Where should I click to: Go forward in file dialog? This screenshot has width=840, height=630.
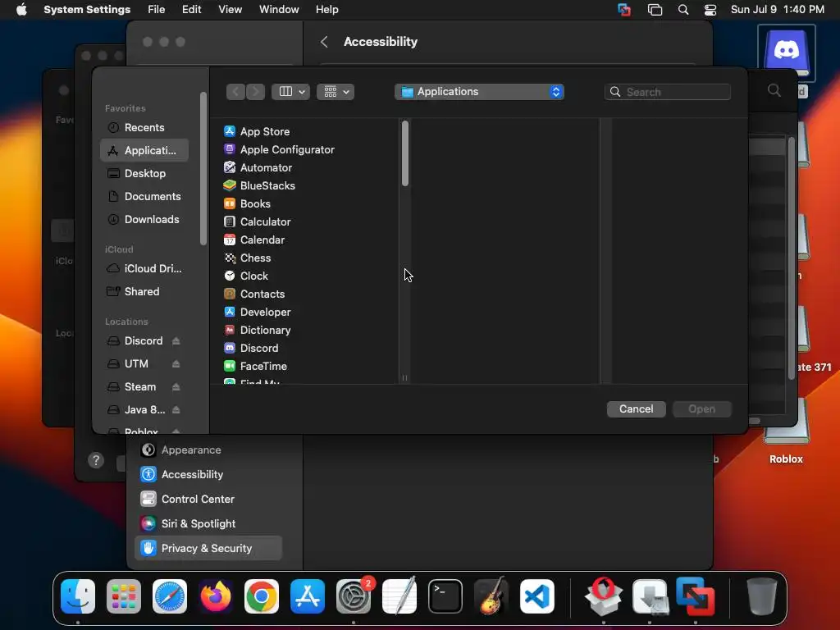coord(256,92)
